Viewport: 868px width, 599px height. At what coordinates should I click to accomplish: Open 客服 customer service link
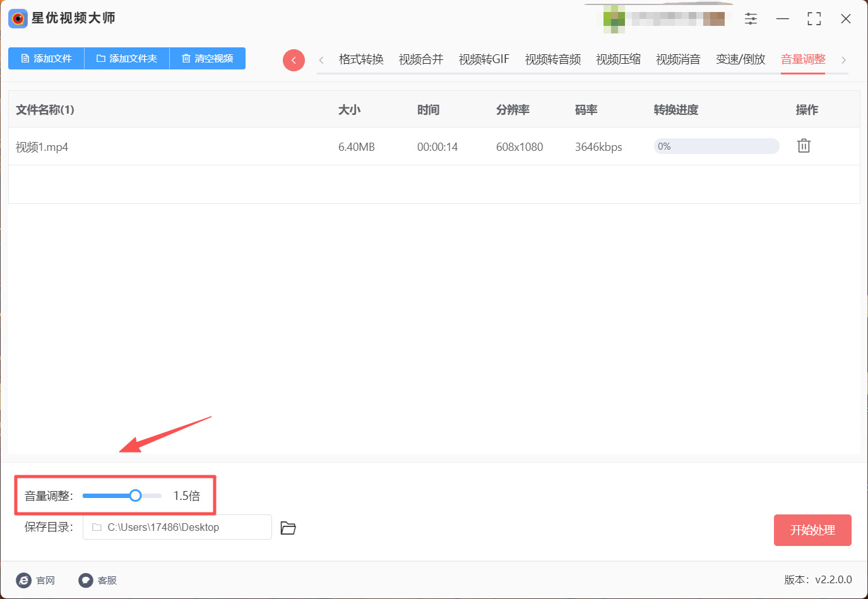click(x=98, y=580)
